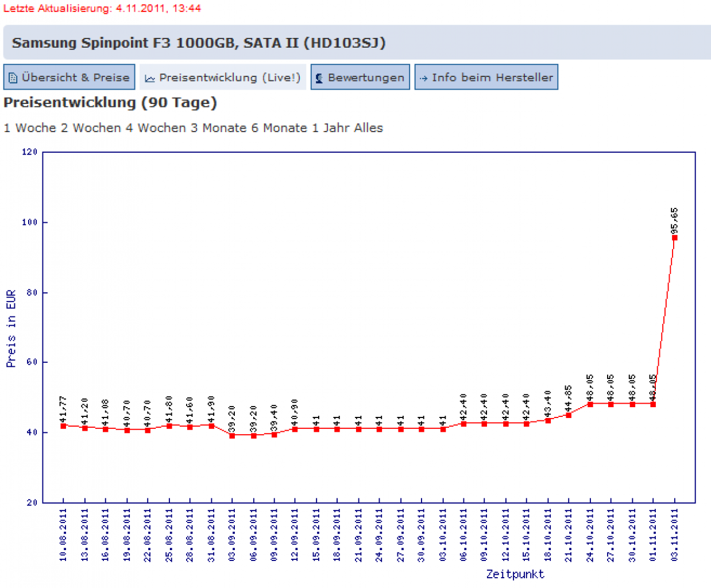Screen dimensions: 711x588
Task: Select the 4 Wochen time range
Action: pyautogui.click(x=156, y=128)
